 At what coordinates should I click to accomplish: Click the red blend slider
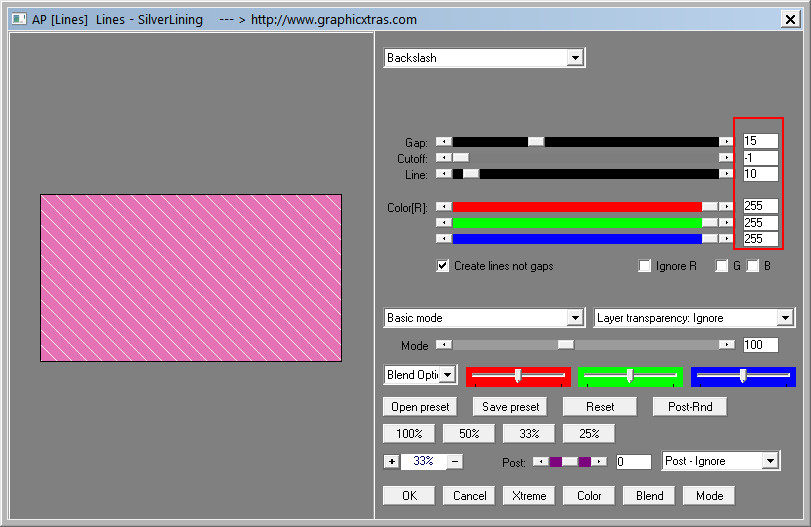tap(517, 375)
